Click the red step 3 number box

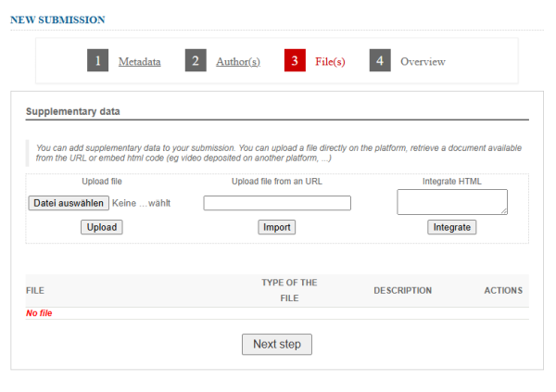coord(295,61)
